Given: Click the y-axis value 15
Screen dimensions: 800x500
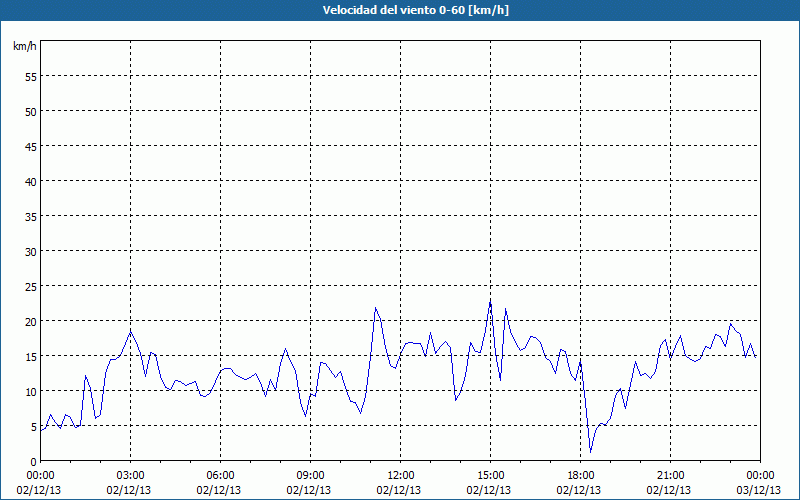Looking at the screenshot, I should click(31, 356).
